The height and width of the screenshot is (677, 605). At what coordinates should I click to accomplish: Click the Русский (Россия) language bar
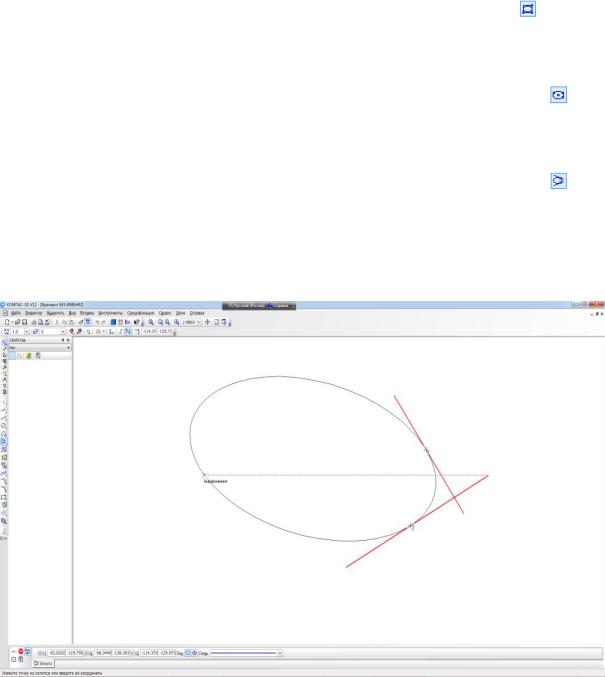(x=243, y=305)
